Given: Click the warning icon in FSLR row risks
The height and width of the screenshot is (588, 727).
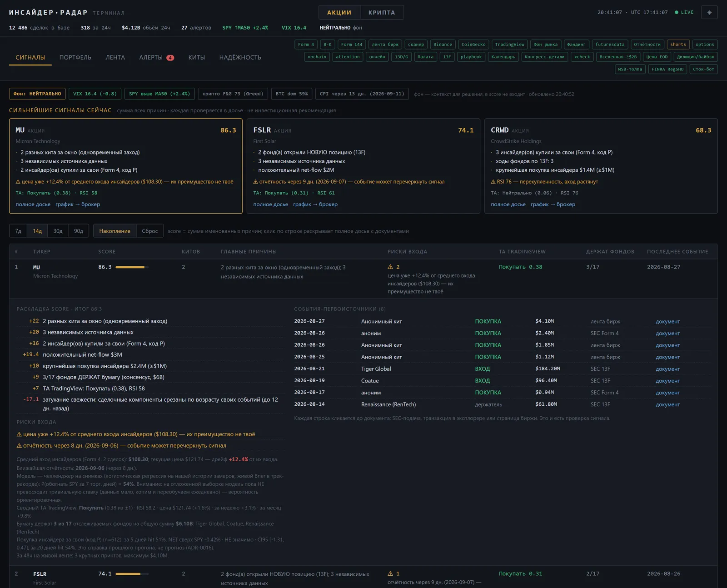Looking at the screenshot, I should tap(390, 573).
